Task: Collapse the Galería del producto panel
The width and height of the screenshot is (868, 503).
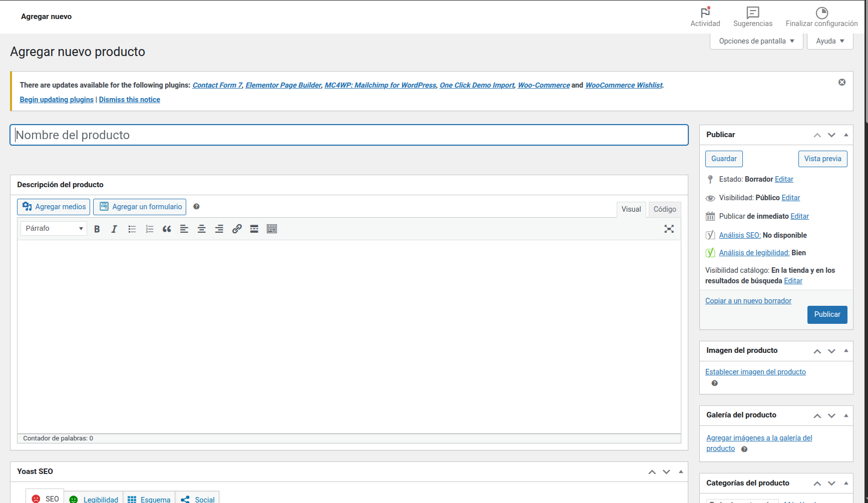Action: point(846,415)
